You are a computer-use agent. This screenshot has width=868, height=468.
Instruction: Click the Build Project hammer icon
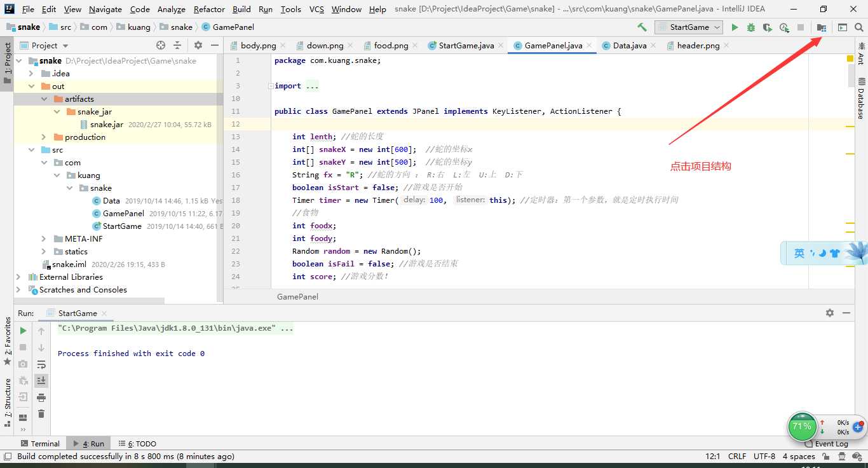pyautogui.click(x=642, y=27)
